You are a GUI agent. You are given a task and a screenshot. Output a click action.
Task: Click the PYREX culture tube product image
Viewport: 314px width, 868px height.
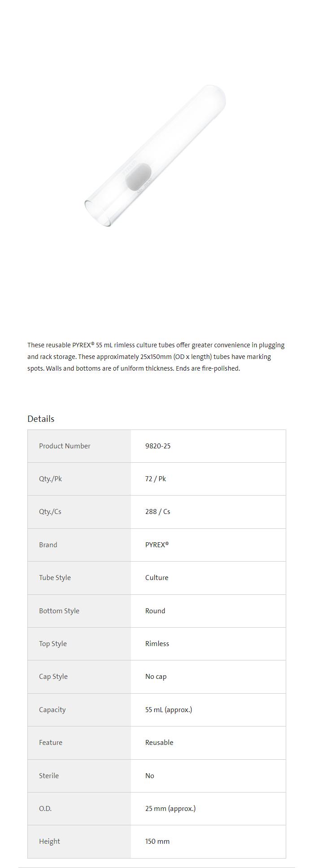(x=155, y=155)
